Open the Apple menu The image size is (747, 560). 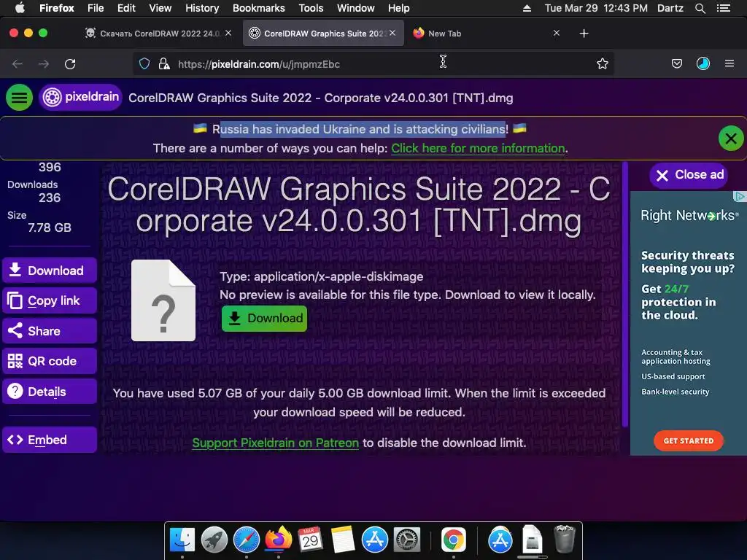coord(20,8)
